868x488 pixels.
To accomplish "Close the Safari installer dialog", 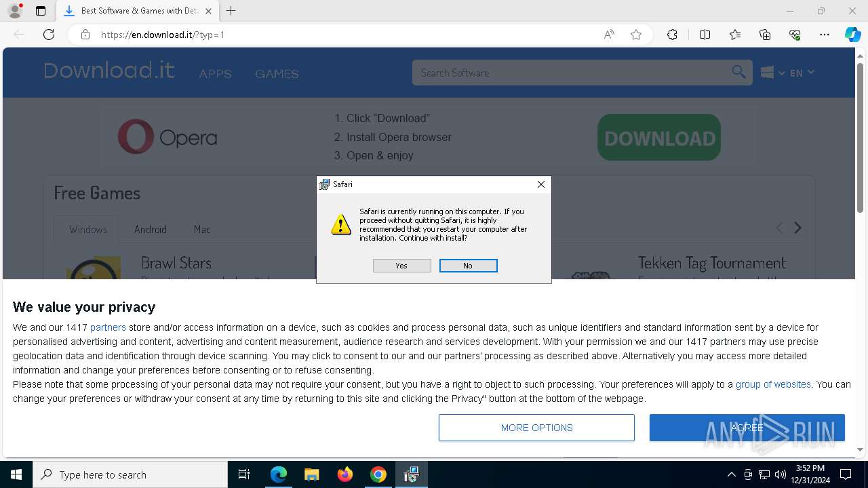I will click(x=540, y=184).
